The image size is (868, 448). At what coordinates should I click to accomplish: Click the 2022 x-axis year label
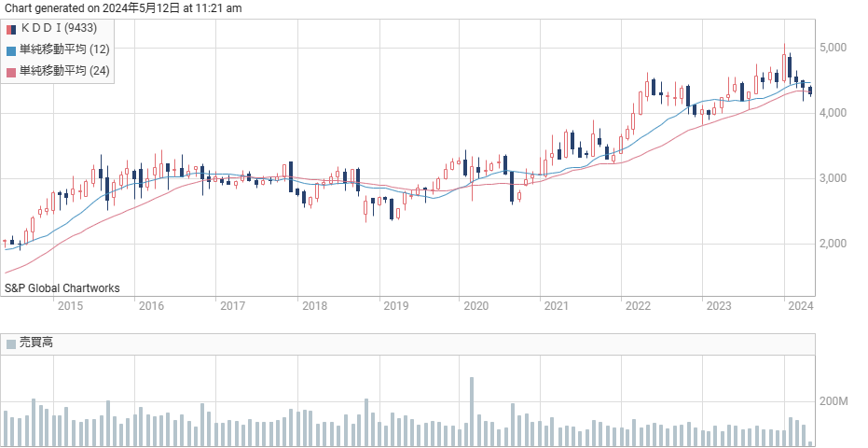(638, 306)
